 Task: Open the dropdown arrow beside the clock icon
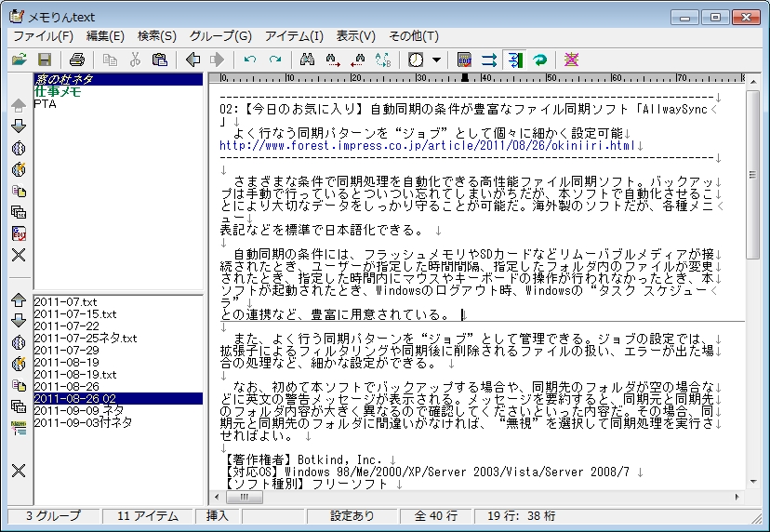coord(436,60)
